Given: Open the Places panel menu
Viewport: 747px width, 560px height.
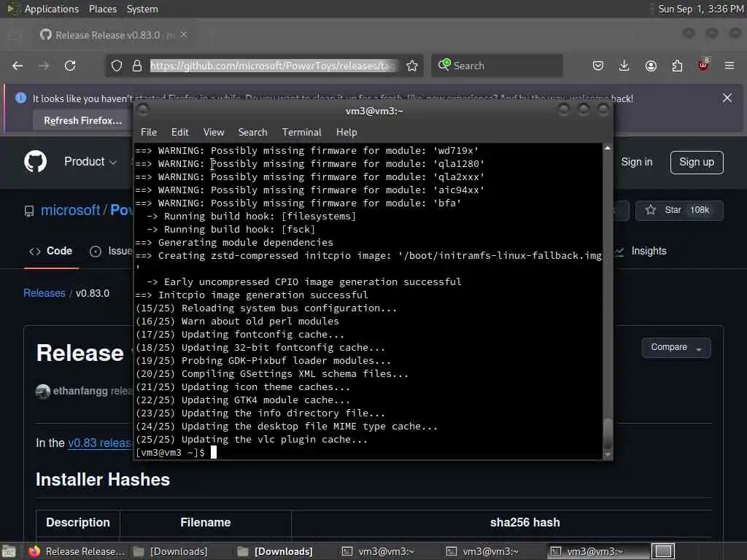Looking at the screenshot, I should pyautogui.click(x=102, y=9).
